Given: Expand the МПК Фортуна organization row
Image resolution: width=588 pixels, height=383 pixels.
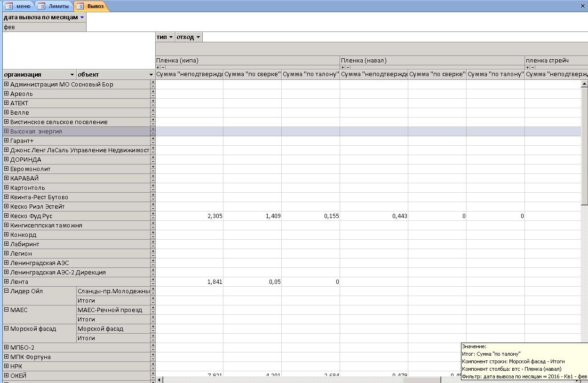Looking at the screenshot, I should pyautogui.click(x=7, y=357).
